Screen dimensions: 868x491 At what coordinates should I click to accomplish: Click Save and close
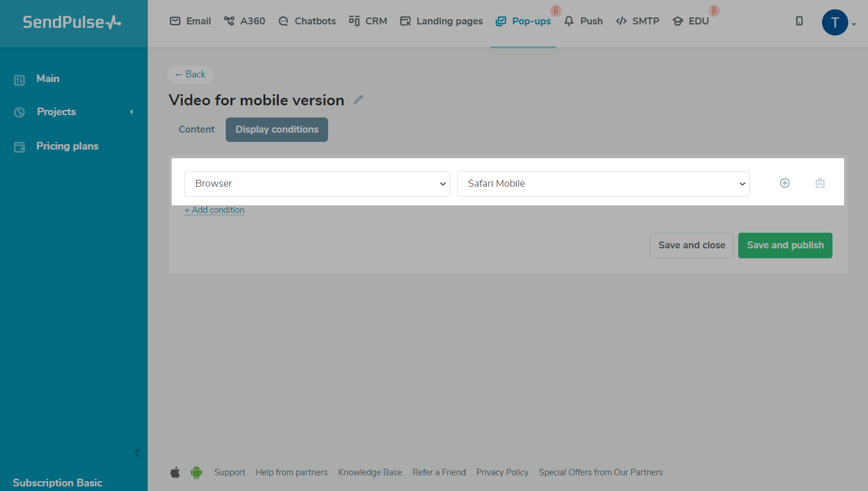click(692, 245)
